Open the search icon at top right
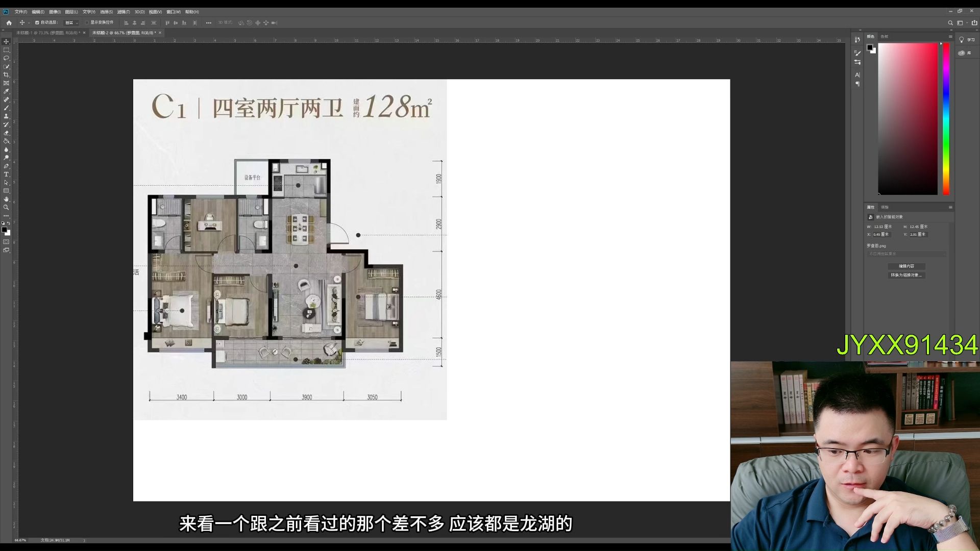Image resolution: width=980 pixels, height=551 pixels. (x=950, y=23)
